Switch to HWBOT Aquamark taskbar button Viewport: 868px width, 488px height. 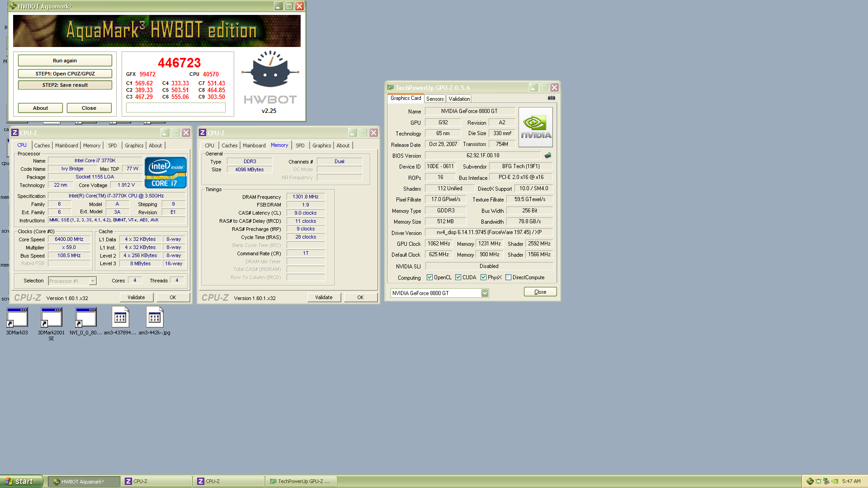pos(84,482)
